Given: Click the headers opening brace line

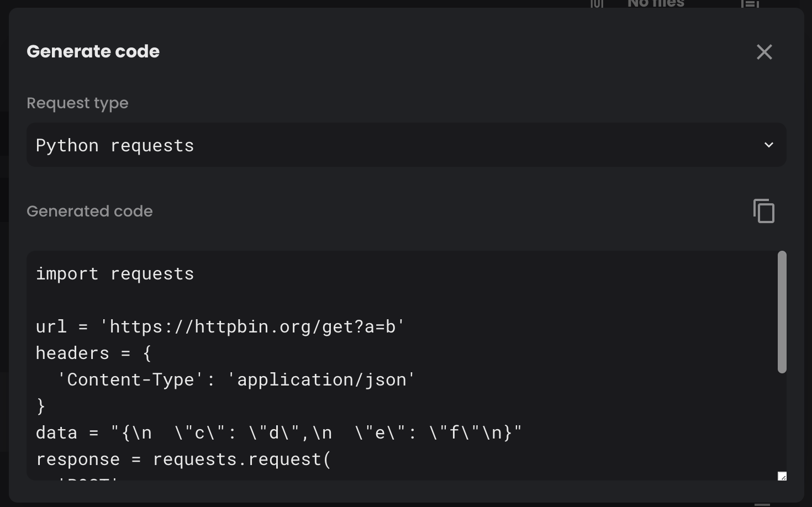Looking at the screenshot, I should [x=93, y=353].
